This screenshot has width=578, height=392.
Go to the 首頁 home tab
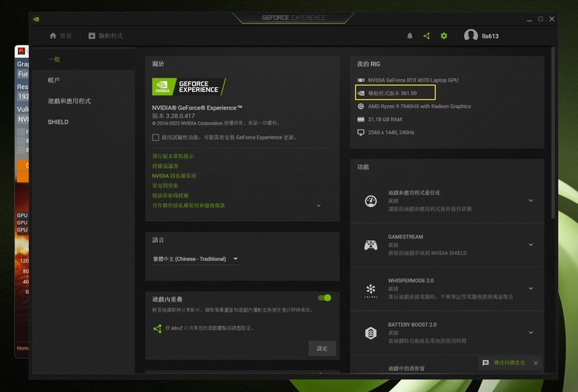click(x=61, y=36)
